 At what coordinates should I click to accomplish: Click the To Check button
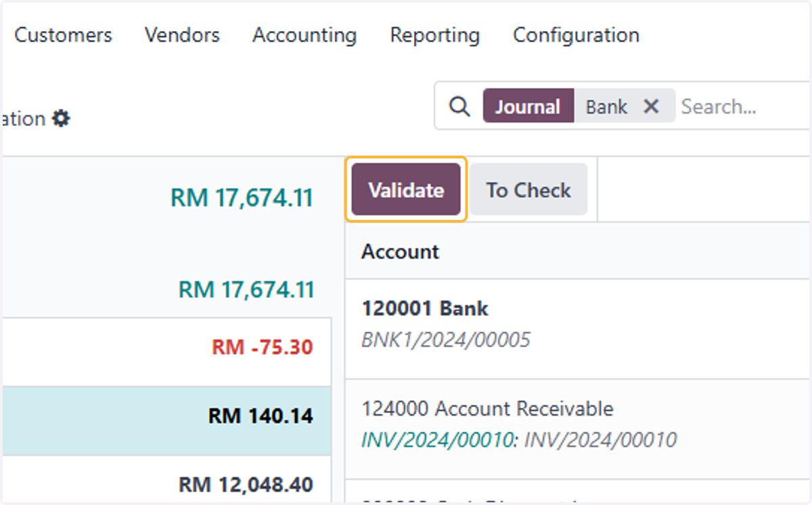coord(528,190)
